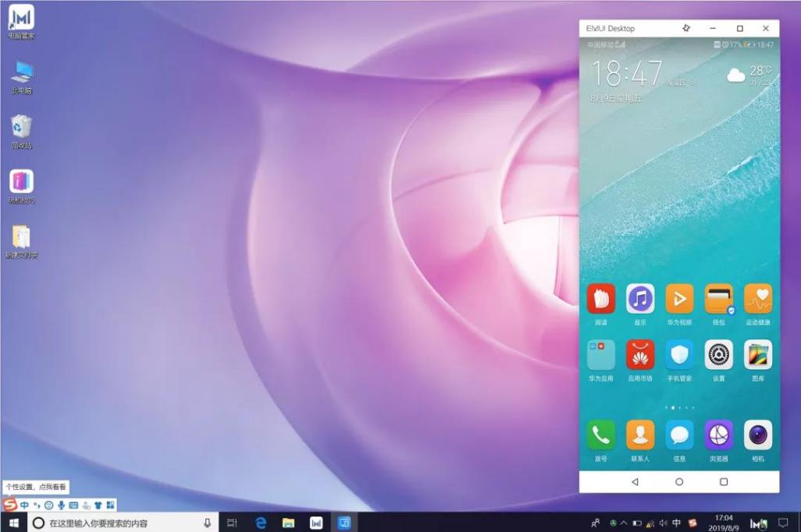The width and height of the screenshot is (801, 532).
Task: Click the taskbar search input field
Action: [x=109, y=523]
